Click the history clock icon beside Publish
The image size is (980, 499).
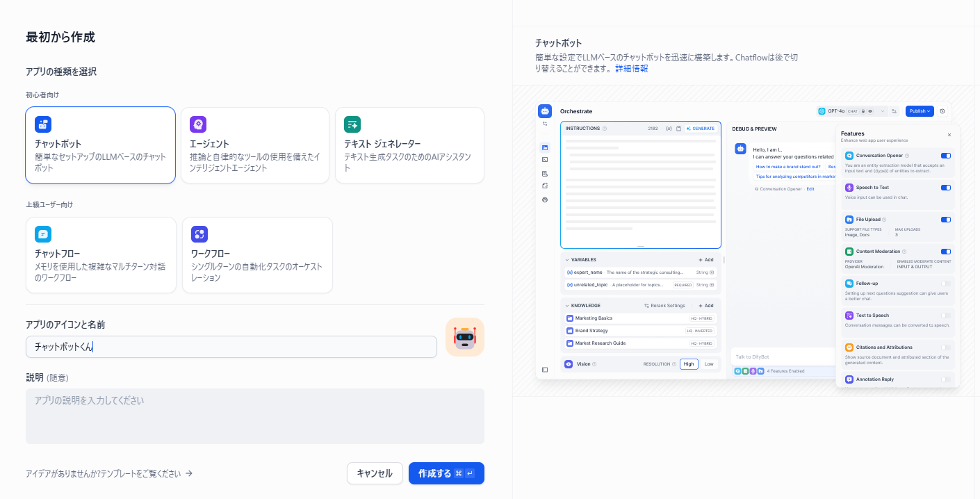pos(942,111)
